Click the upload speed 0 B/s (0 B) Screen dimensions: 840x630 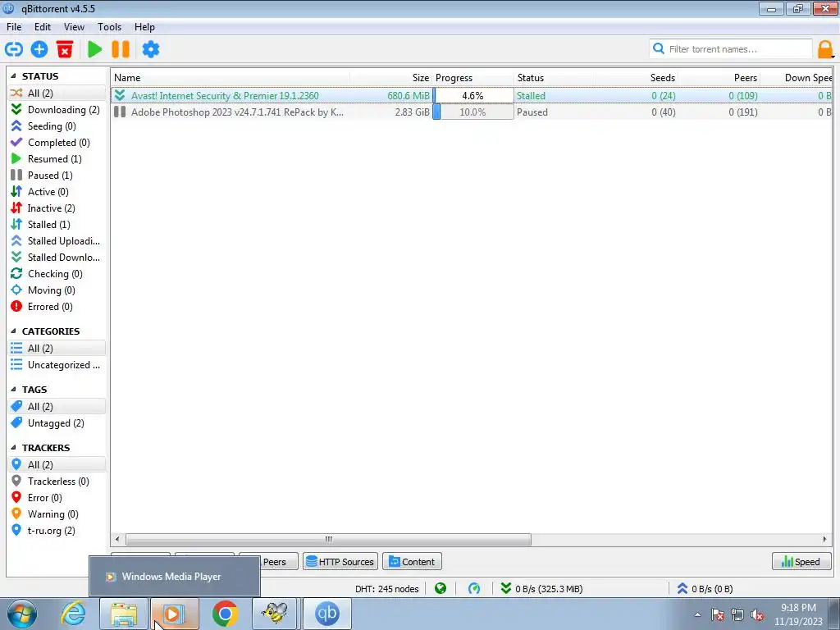point(705,589)
